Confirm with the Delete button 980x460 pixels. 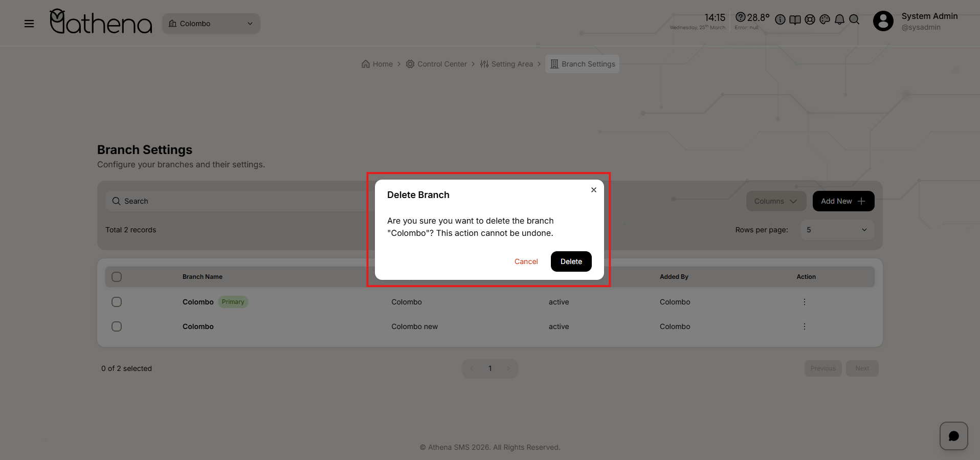click(571, 261)
